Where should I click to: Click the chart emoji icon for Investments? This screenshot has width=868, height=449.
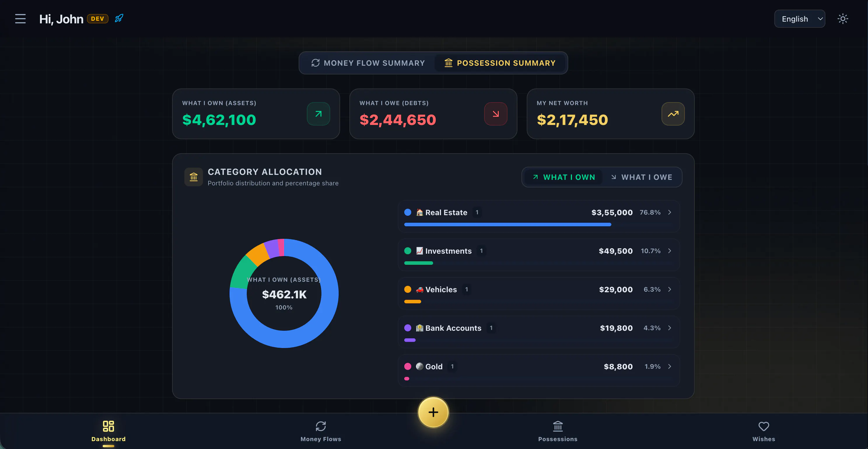(419, 251)
